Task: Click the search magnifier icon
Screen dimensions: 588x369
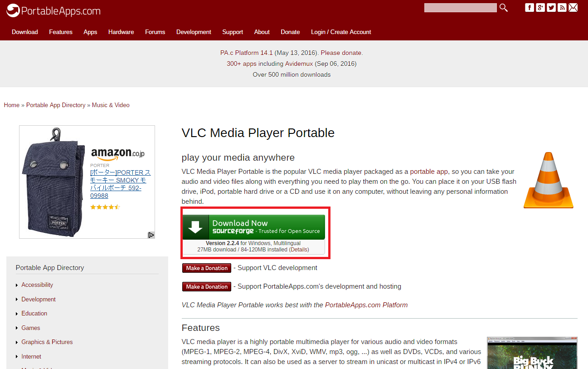Action: click(x=504, y=8)
